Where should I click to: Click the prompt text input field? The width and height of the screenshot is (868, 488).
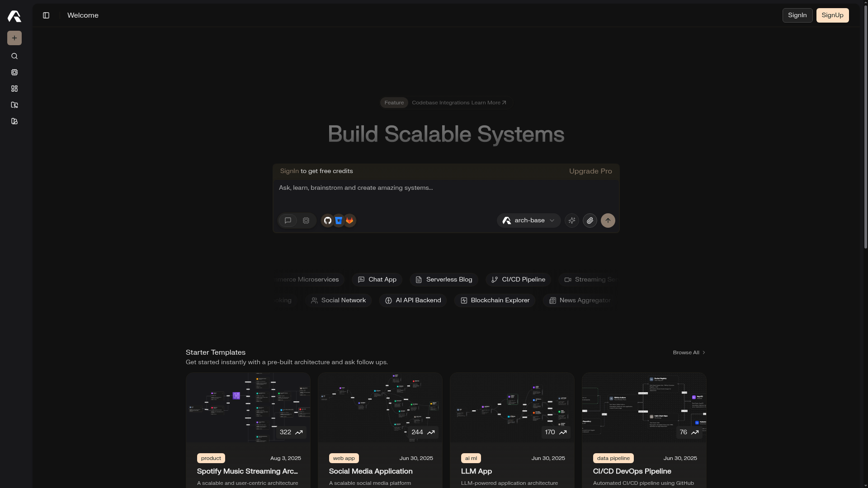[x=446, y=193]
